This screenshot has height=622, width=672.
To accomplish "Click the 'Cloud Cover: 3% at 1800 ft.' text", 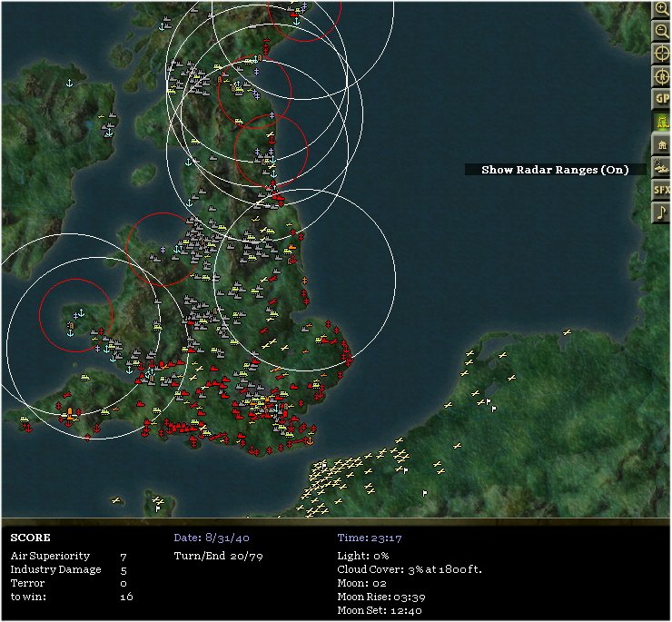I will [x=410, y=569].
